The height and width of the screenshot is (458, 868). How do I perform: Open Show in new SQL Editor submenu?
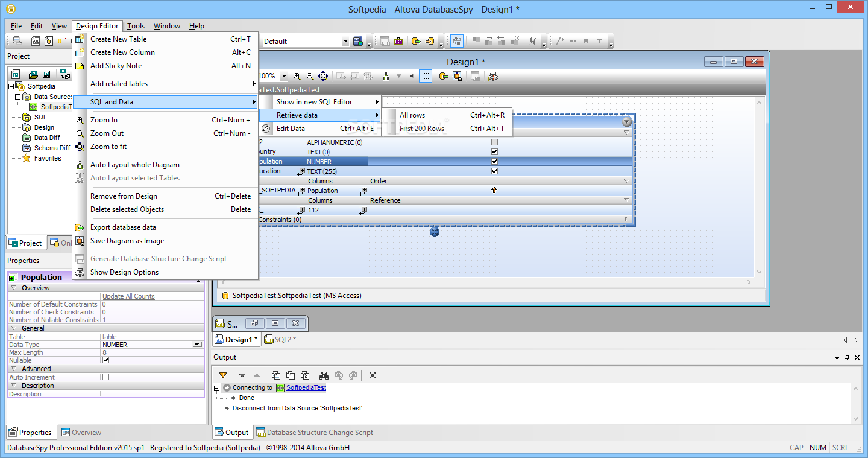(x=320, y=102)
